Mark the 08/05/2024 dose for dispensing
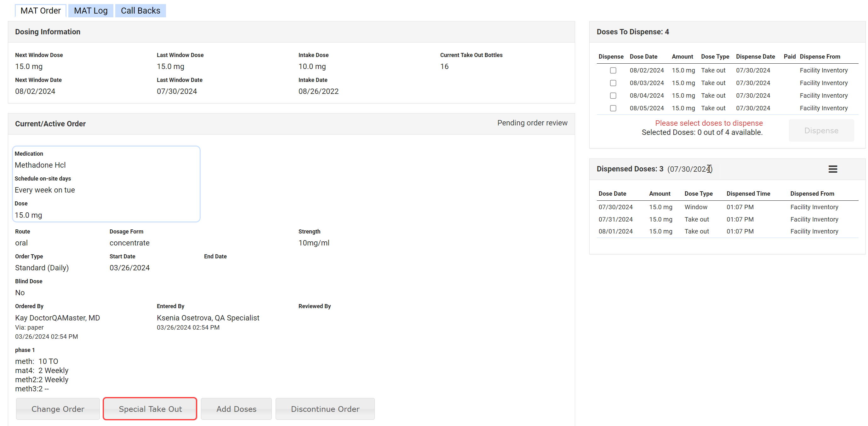The width and height of the screenshot is (868, 426). (x=613, y=108)
